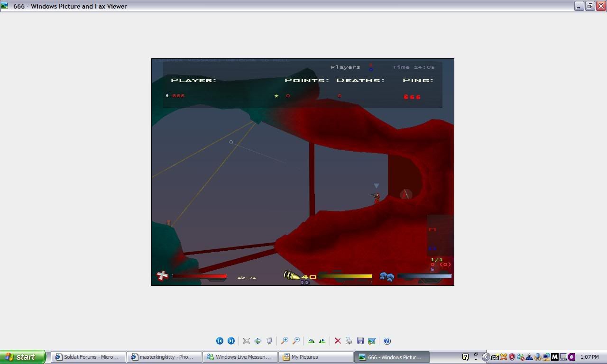607x364 pixels.
Task: Open Windows Live Messenger taskbar item
Action: [240, 357]
